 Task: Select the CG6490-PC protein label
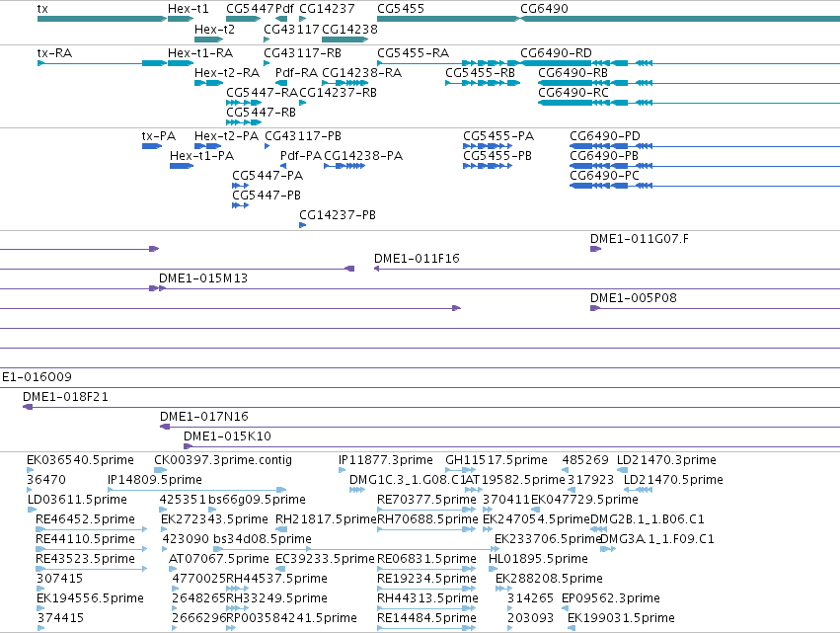[604, 176]
